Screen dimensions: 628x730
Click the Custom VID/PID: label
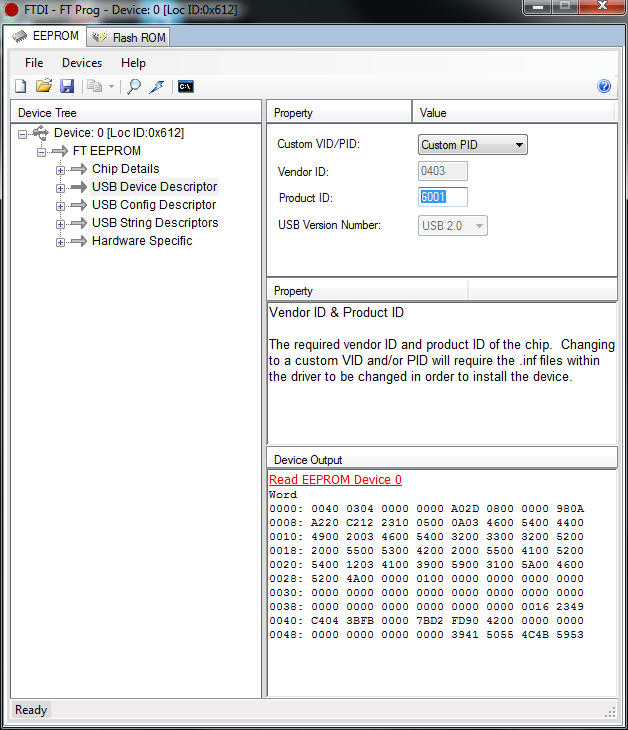(319, 144)
